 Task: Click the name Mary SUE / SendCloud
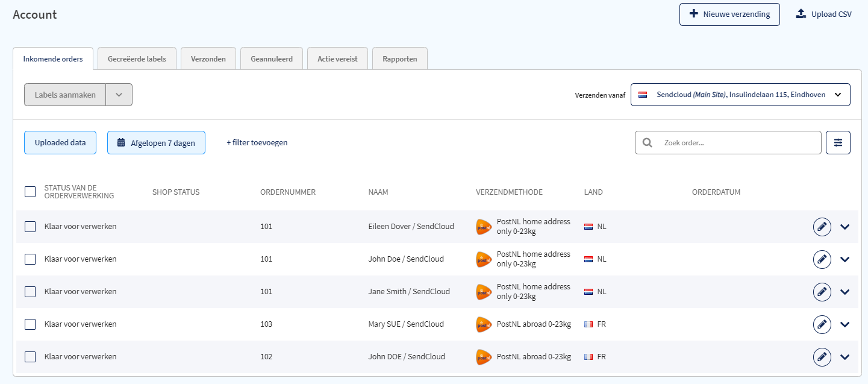[406, 324]
